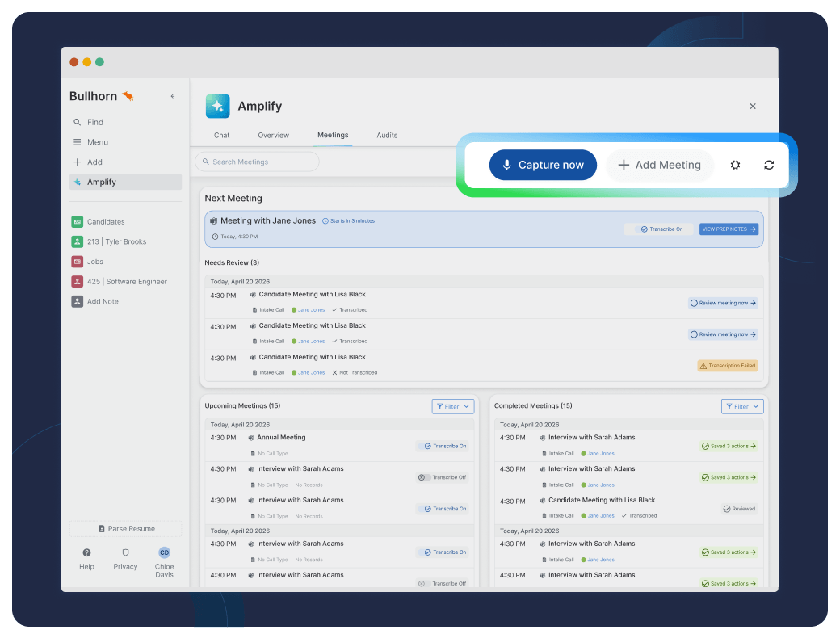
Task: Click the Bullhorn logo
Action: coord(102,96)
